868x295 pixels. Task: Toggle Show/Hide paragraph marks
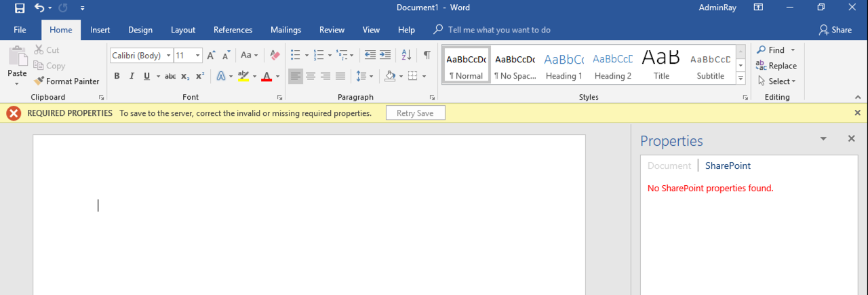[x=427, y=56]
